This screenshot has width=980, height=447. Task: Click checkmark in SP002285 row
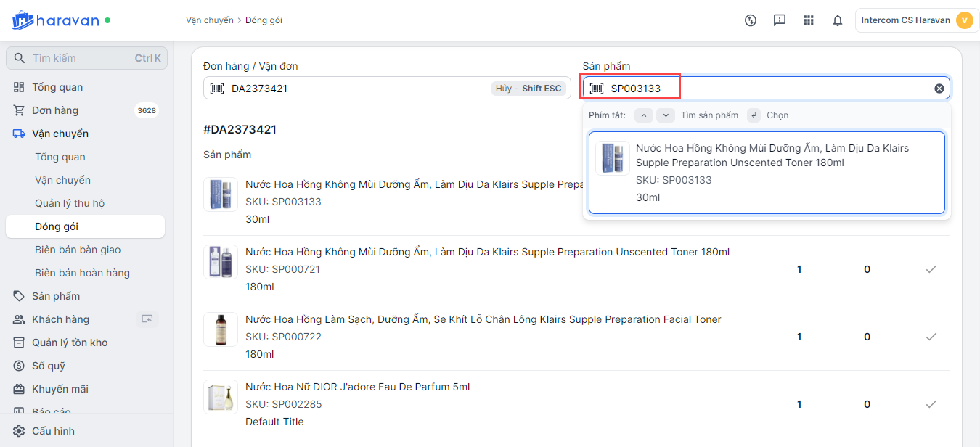coord(931,404)
